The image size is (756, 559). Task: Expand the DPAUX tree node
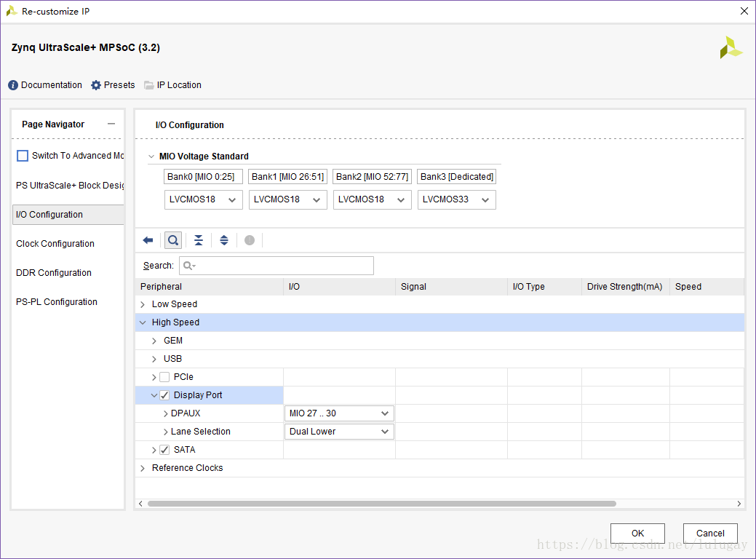[166, 414]
